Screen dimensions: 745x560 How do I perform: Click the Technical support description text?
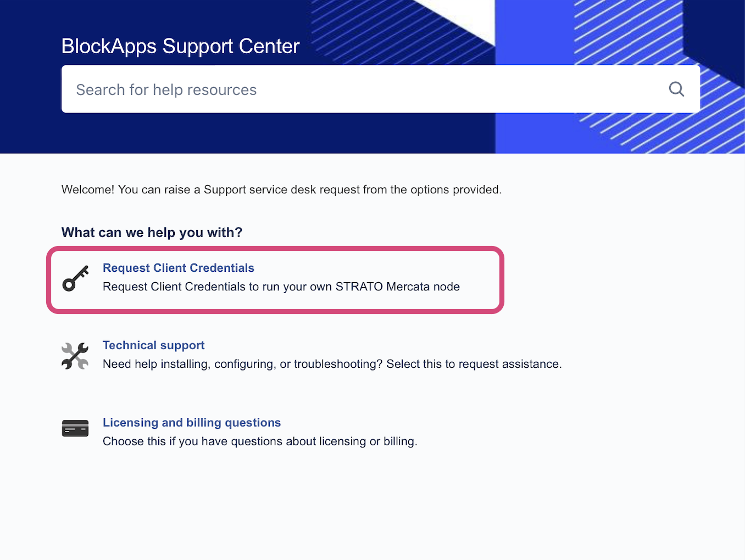click(x=332, y=364)
